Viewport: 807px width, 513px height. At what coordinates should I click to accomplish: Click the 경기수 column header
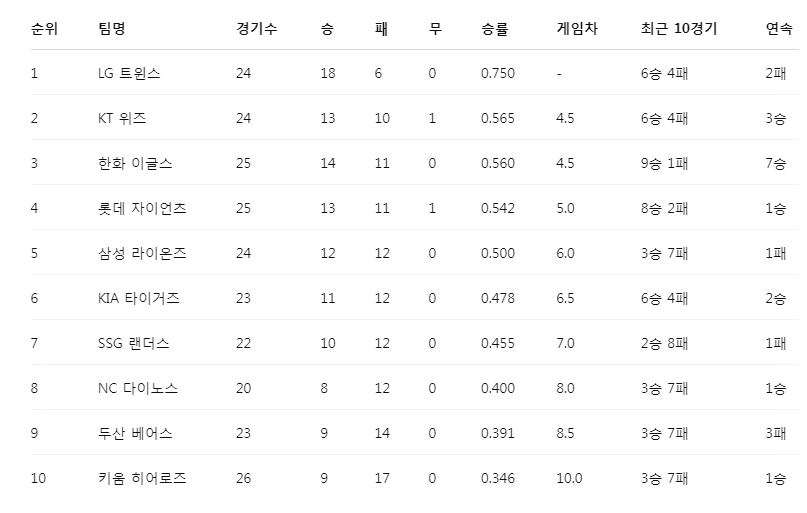[257, 28]
